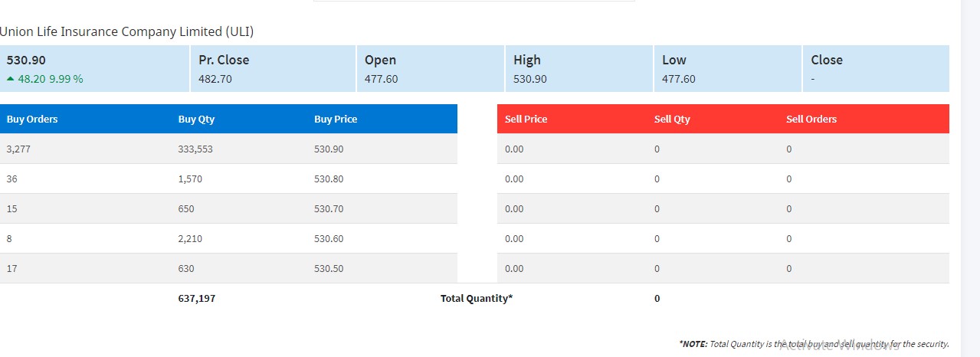Click the total buy quantity 637,197
Viewport: 980px width, 357px height.
tap(196, 299)
